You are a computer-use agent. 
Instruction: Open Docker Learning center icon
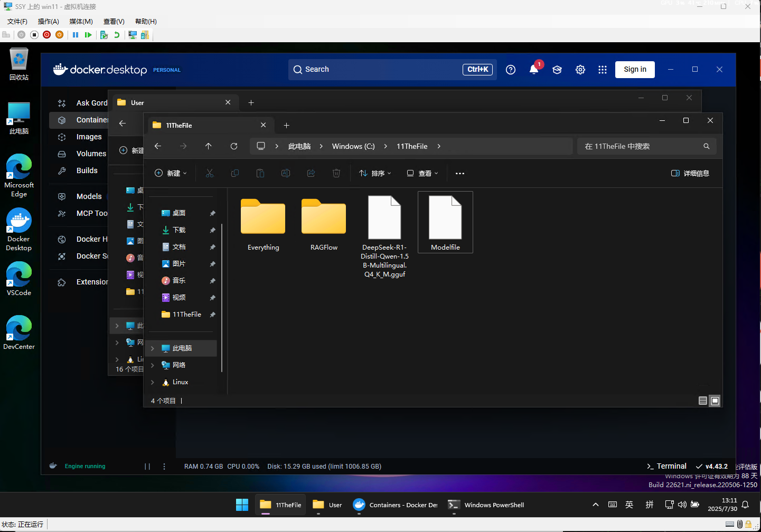[x=557, y=70]
